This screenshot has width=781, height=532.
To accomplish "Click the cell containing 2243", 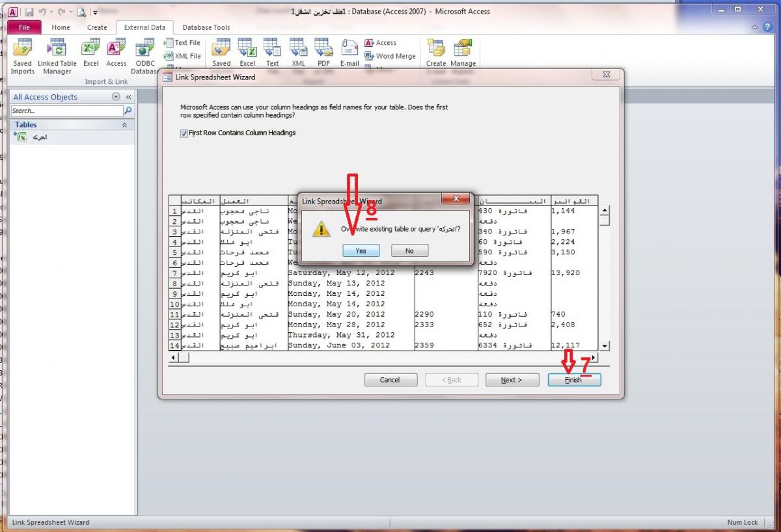I will [x=445, y=273].
